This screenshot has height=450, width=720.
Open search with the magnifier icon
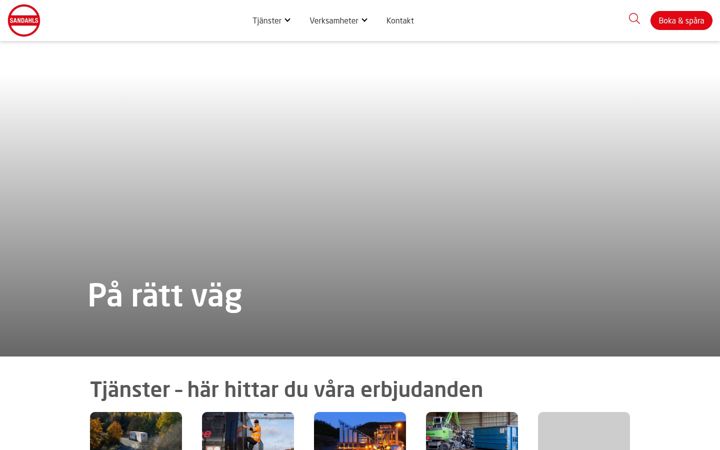coord(634,19)
